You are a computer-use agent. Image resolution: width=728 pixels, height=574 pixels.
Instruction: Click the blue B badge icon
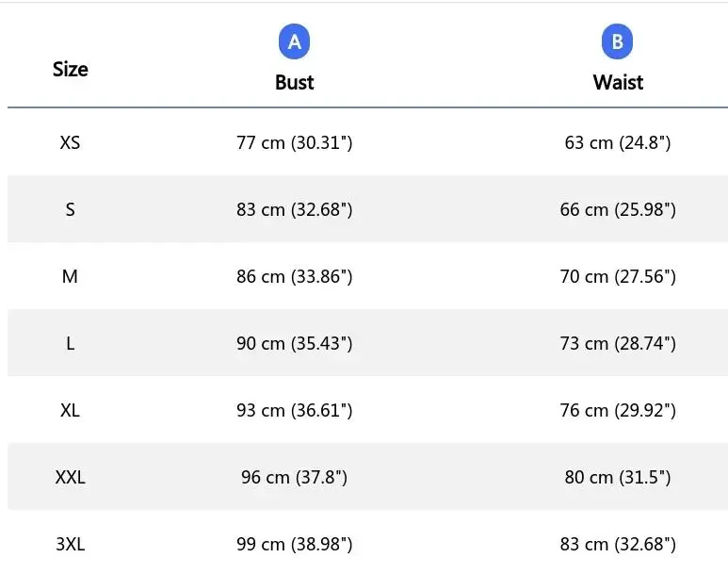(618, 42)
